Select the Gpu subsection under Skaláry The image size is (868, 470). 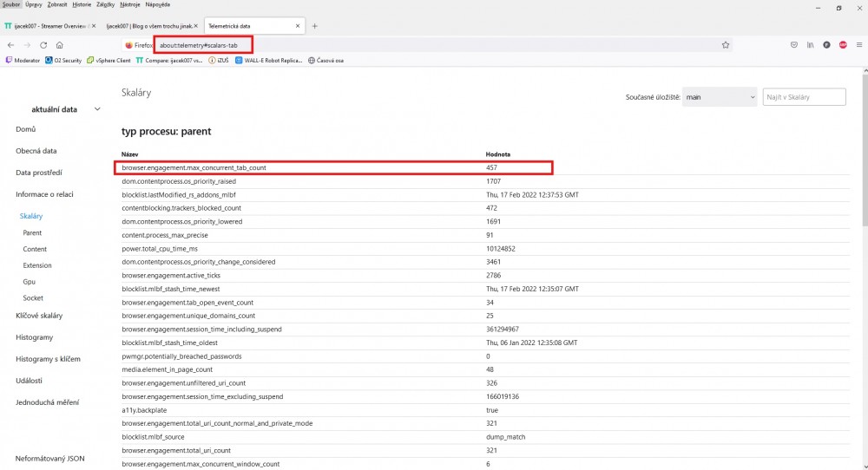coord(29,282)
